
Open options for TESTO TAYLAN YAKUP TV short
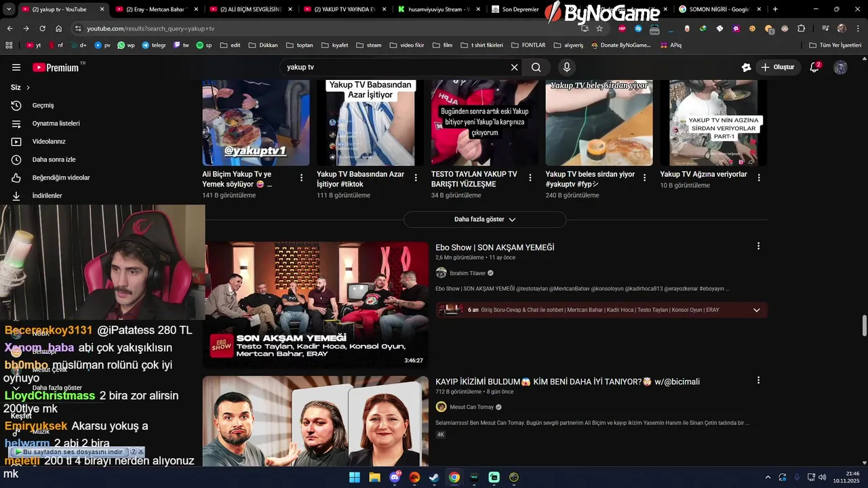[530, 178]
